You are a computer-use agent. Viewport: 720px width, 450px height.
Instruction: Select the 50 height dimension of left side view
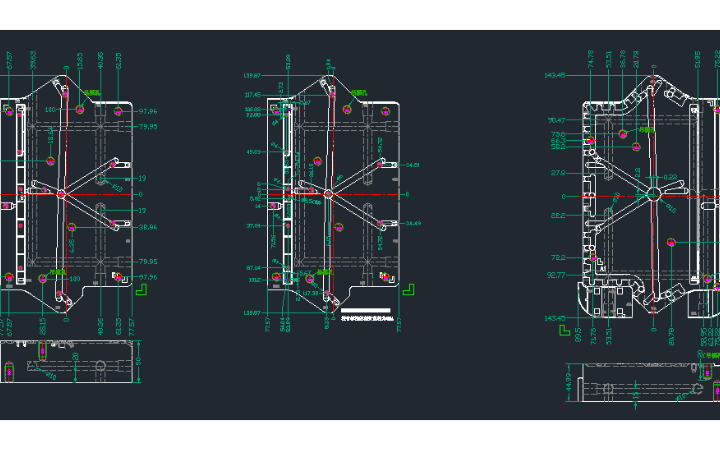tap(139, 361)
